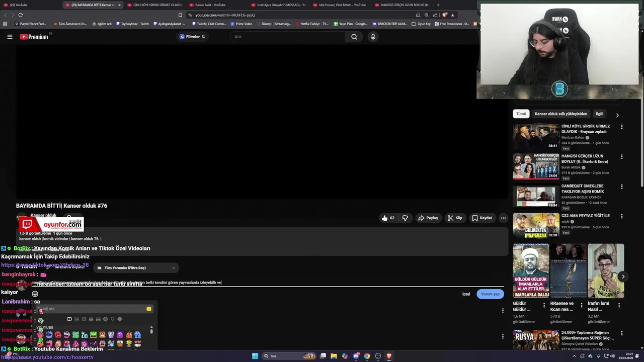The width and height of the screenshot is (644, 362).
Task: Close the active BAYRAMDA BİTTİ tab
Action: pos(119,5)
